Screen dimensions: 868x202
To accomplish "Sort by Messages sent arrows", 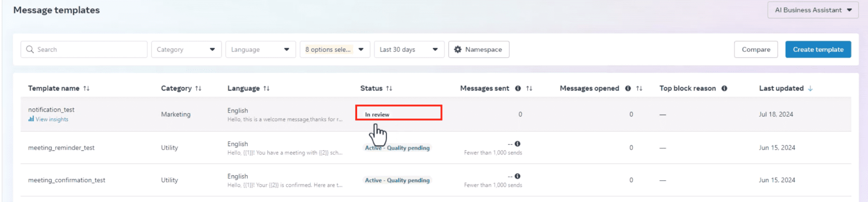I will (x=529, y=89).
